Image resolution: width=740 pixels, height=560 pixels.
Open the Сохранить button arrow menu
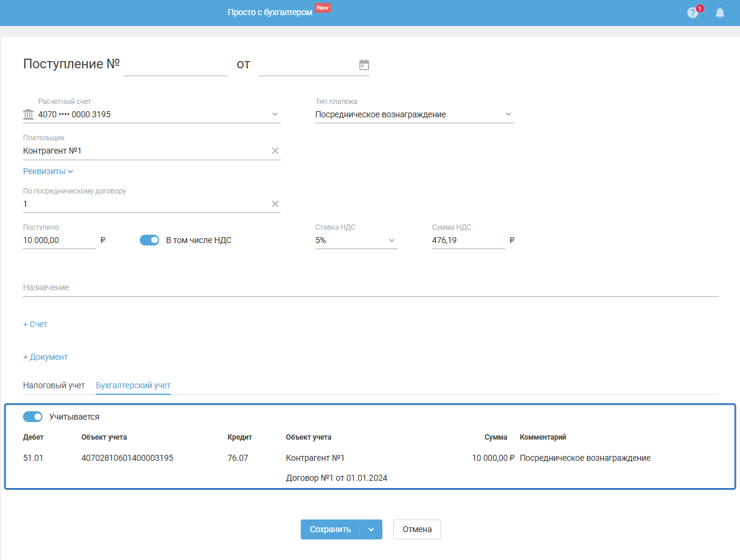pyautogui.click(x=371, y=529)
